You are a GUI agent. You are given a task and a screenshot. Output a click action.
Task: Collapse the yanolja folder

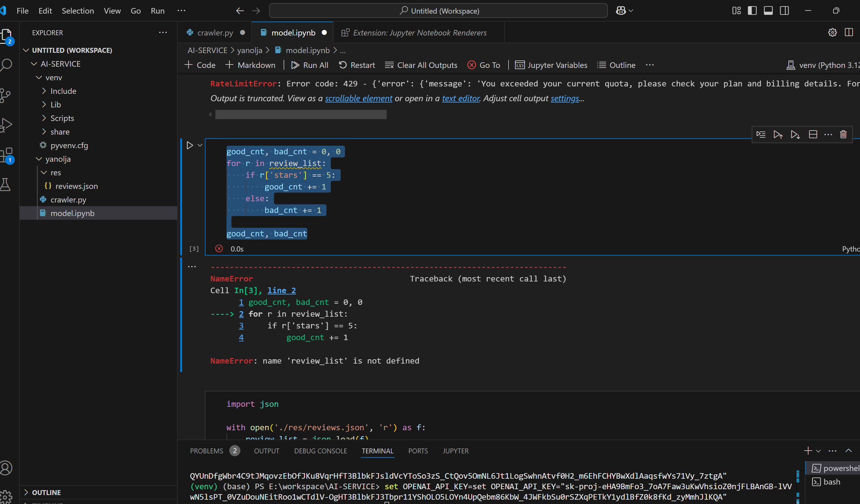pos(39,159)
